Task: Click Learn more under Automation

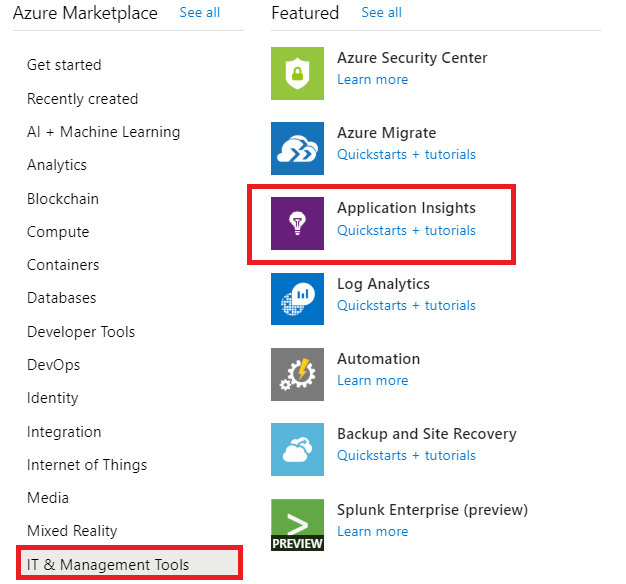Action: (x=372, y=381)
